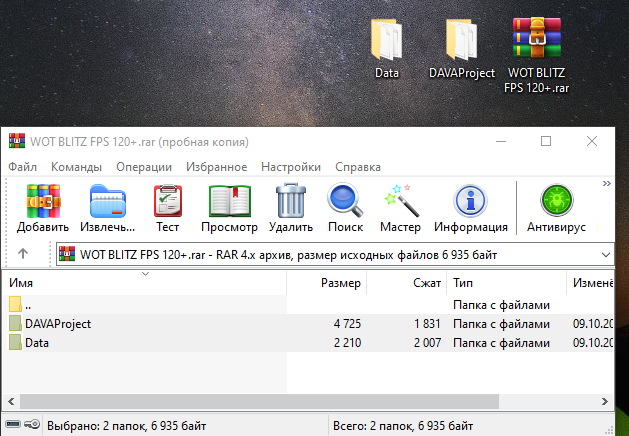Screen dimensions: 629x436
Task: Open the archive path dropdown
Action: click(x=606, y=255)
